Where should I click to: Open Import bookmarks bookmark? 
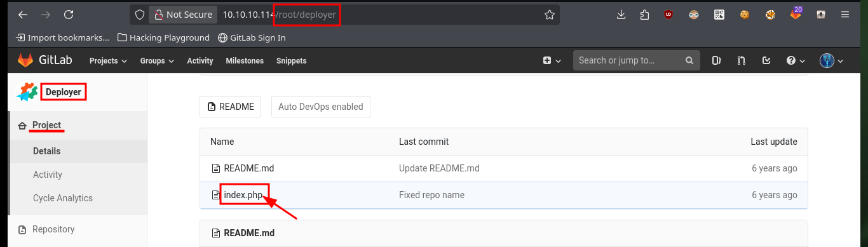click(x=62, y=37)
